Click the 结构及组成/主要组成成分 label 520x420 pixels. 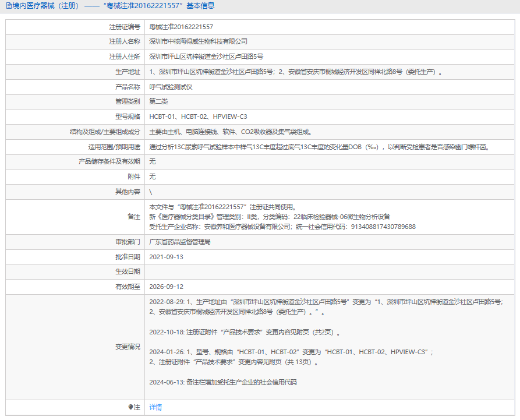click(105, 132)
